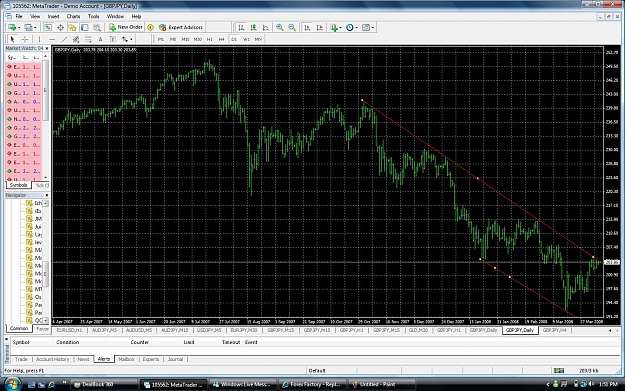Close the Navigator panel
Viewport: 625px width, 391px height.
(x=47, y=195)
